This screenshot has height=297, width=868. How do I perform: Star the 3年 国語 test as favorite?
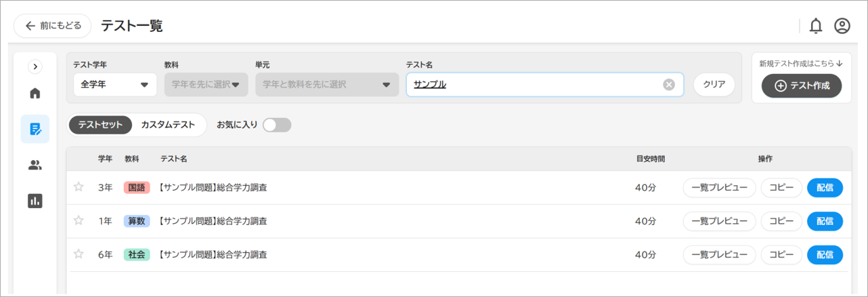pyautogui.click(x=79, y=187)
